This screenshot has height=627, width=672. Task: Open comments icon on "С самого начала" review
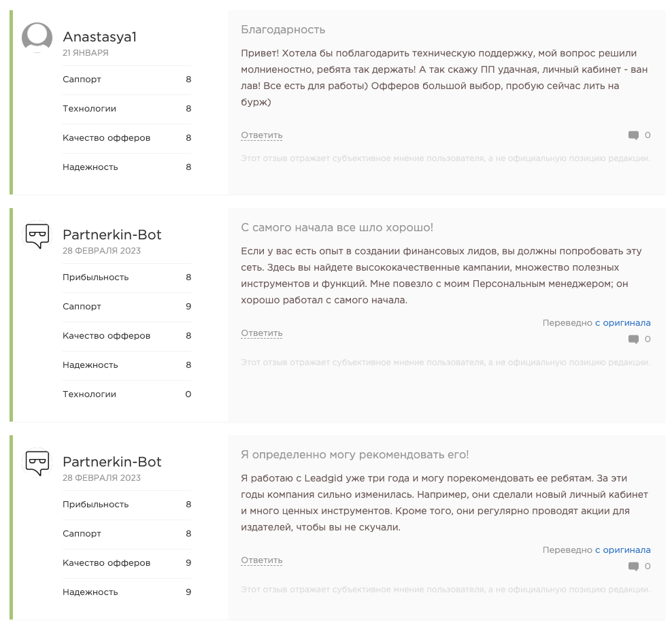coord(633,339)
